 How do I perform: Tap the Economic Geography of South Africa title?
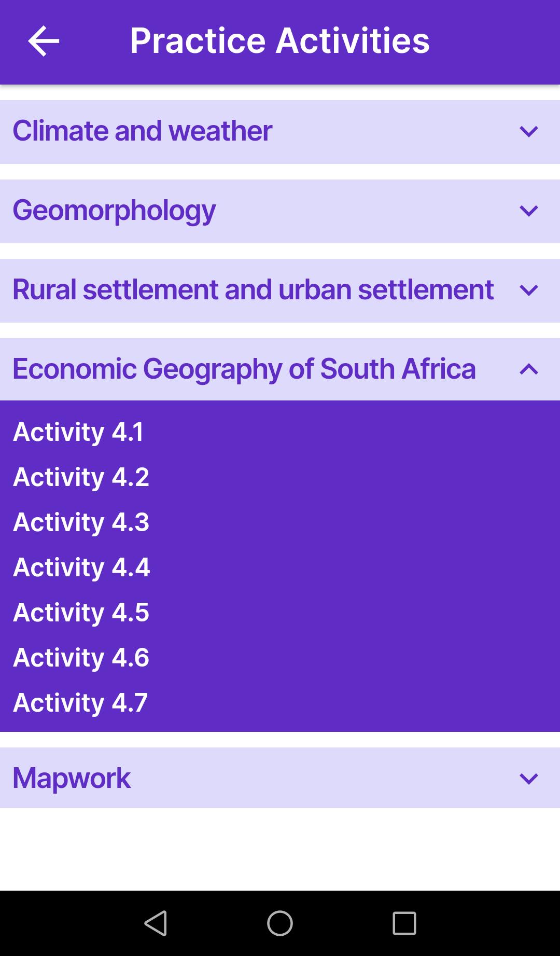click(244, 369)
